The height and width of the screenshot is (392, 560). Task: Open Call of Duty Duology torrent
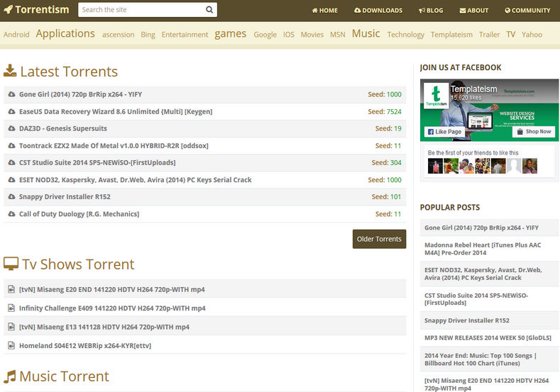point(79,213)
